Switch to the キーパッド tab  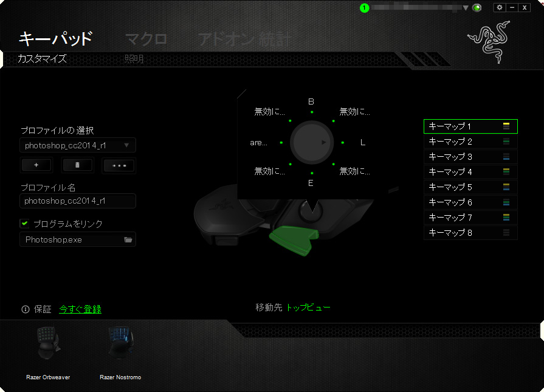(x=55, y=38)
